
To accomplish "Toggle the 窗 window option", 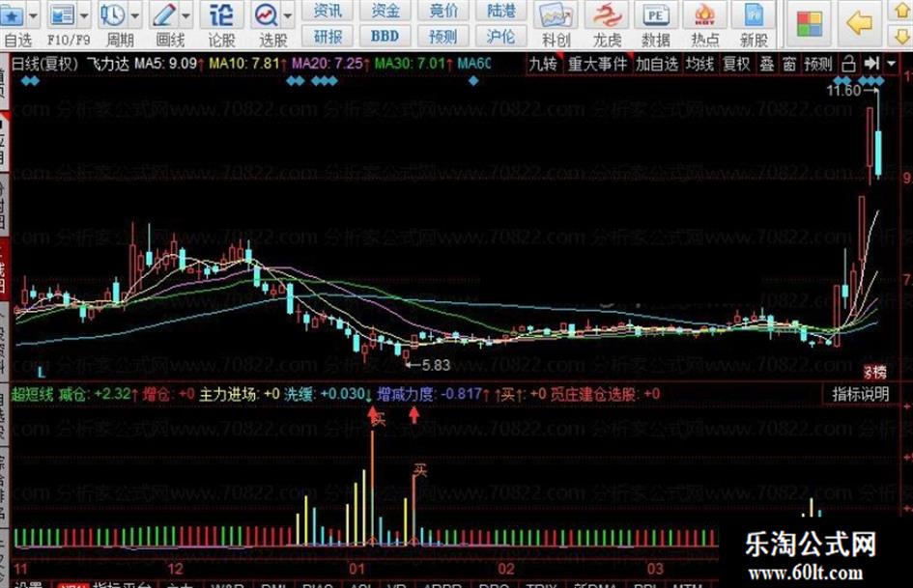I will (789, 64).
